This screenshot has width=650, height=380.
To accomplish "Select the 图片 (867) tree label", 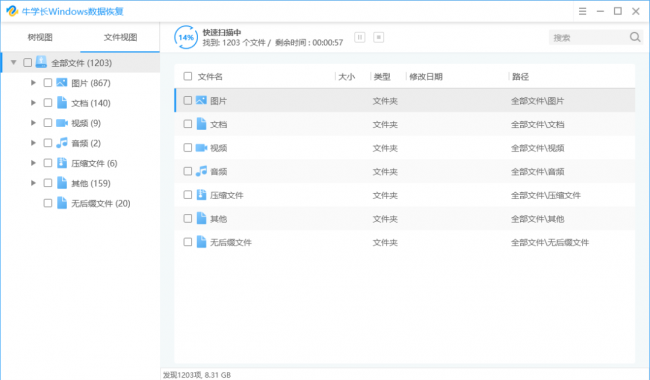I will pos(91,83).
